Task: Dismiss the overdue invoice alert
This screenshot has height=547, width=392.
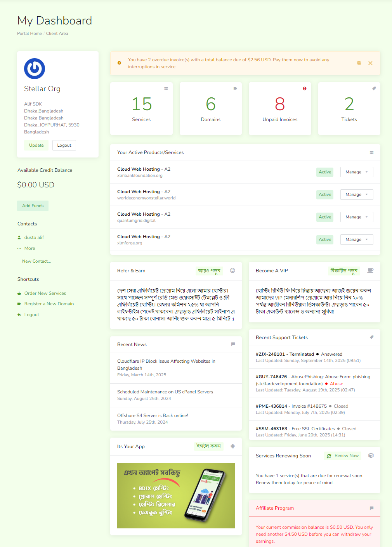Action: 370,63
